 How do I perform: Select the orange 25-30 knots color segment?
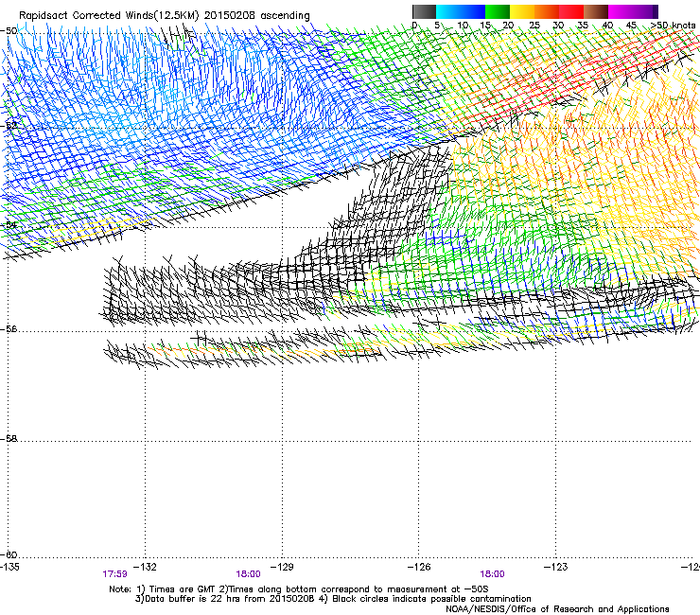pyautogui.click(x=547, y=11)
